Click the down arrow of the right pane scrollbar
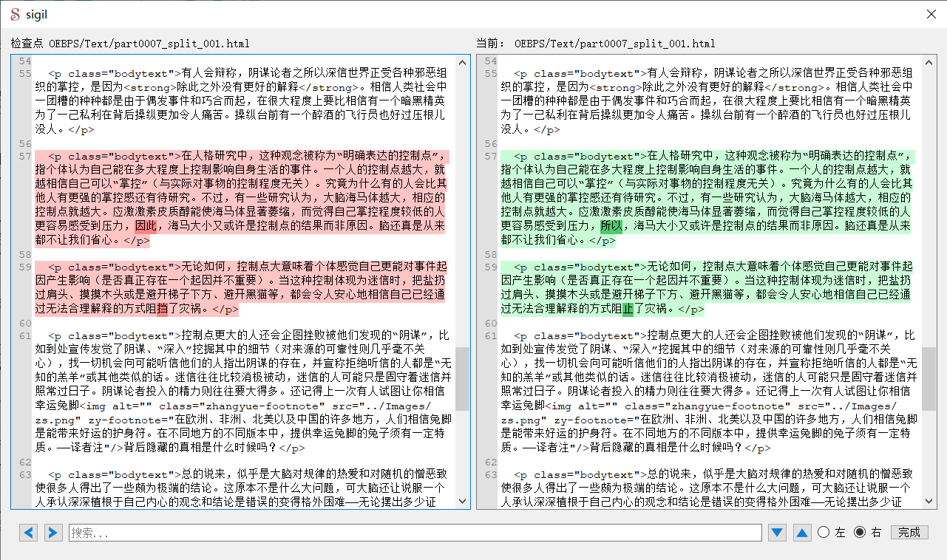 (929, 500)
